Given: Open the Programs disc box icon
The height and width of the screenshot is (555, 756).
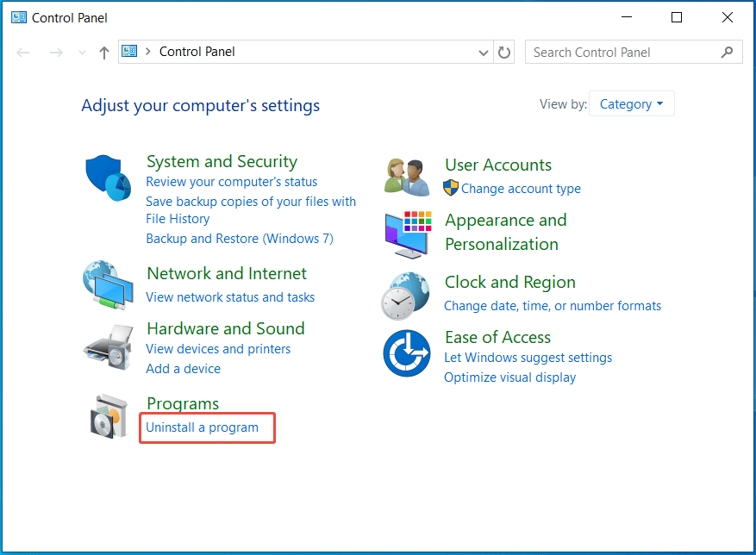Looking at the screenshot, I should 109,416.
